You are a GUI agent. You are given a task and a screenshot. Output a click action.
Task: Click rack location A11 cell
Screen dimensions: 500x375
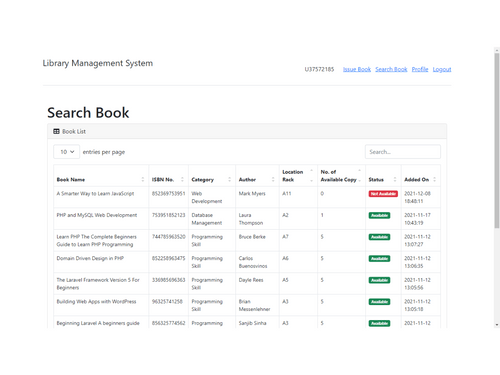point(298,197)
